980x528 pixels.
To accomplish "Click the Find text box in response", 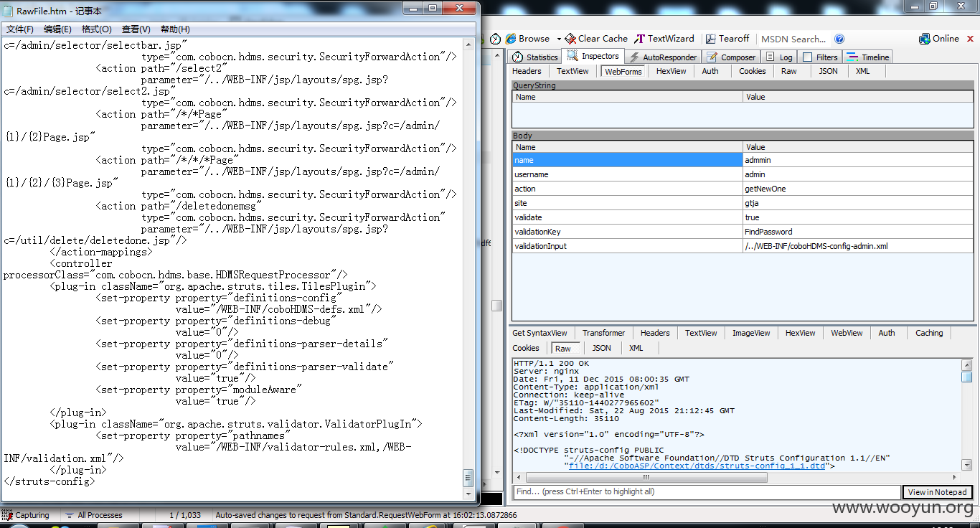I will click(707, 492).
